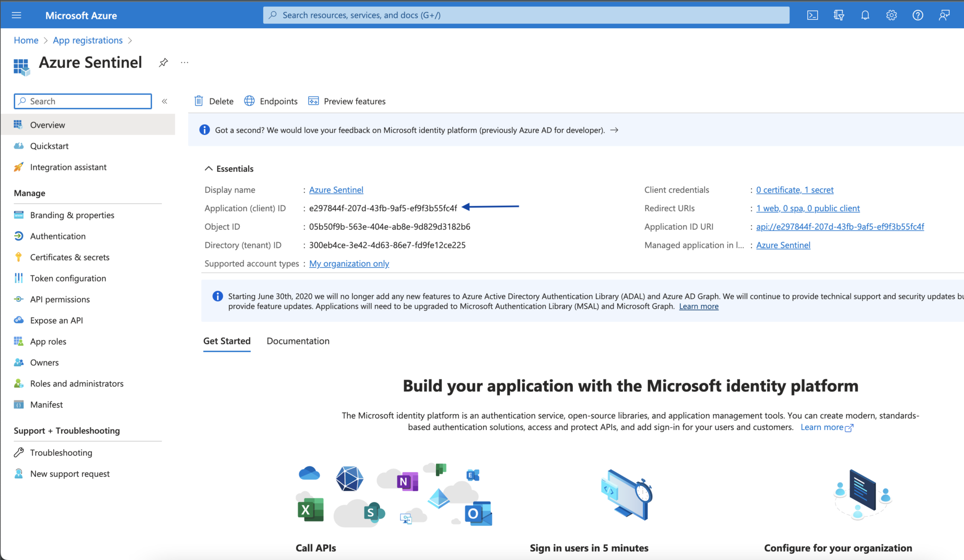Open the portal hamburger menu
Image resolution: width=964 pixels, height=560 pixels.
(x=16, y=15)
